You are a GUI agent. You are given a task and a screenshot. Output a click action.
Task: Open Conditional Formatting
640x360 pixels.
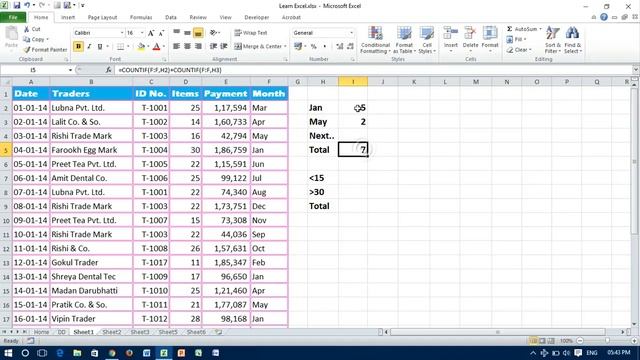[x=375, y=40]
